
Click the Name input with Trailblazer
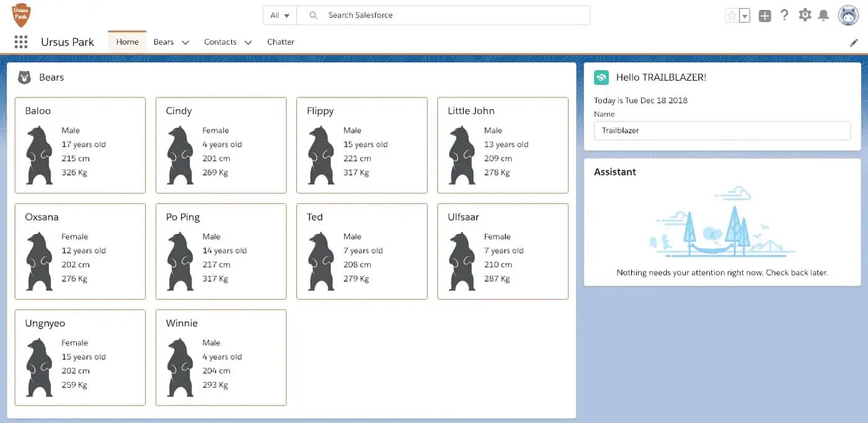722,131
